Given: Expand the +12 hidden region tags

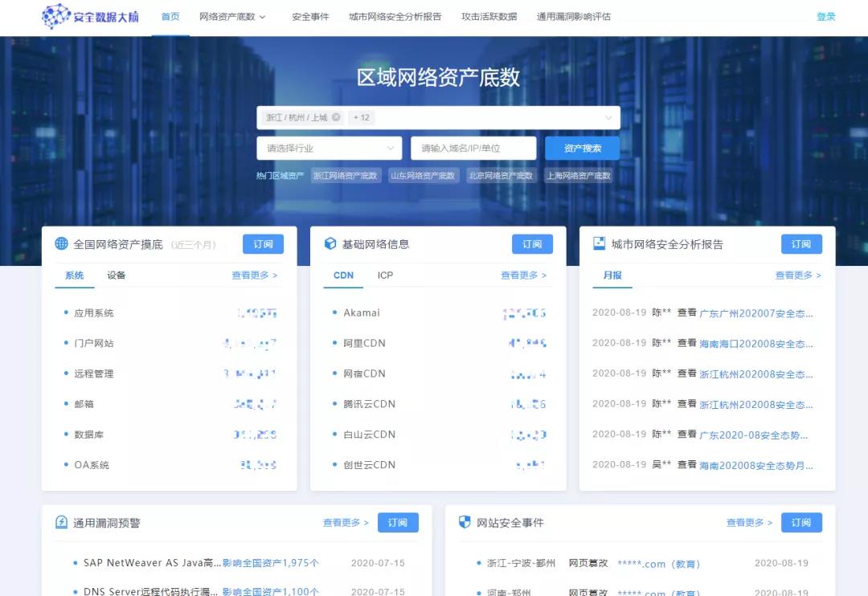Looking at the screenshot, I should pyautogui.click(x=362, y=117).
